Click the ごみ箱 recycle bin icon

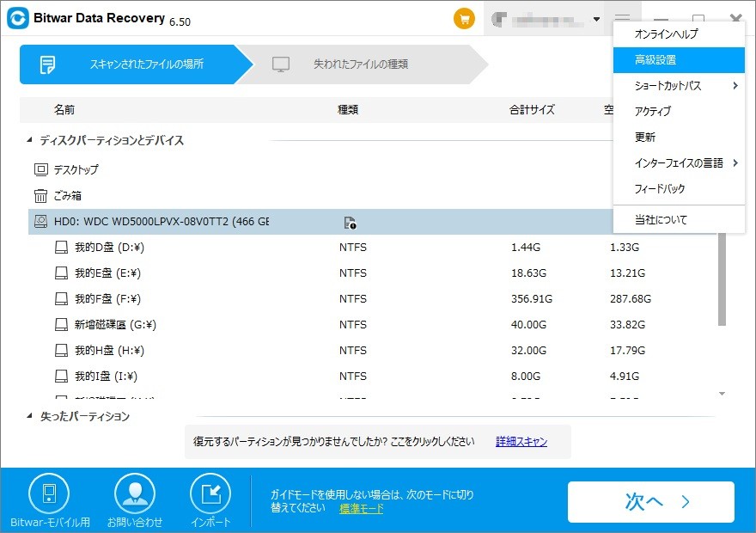(x=41, y=196)
